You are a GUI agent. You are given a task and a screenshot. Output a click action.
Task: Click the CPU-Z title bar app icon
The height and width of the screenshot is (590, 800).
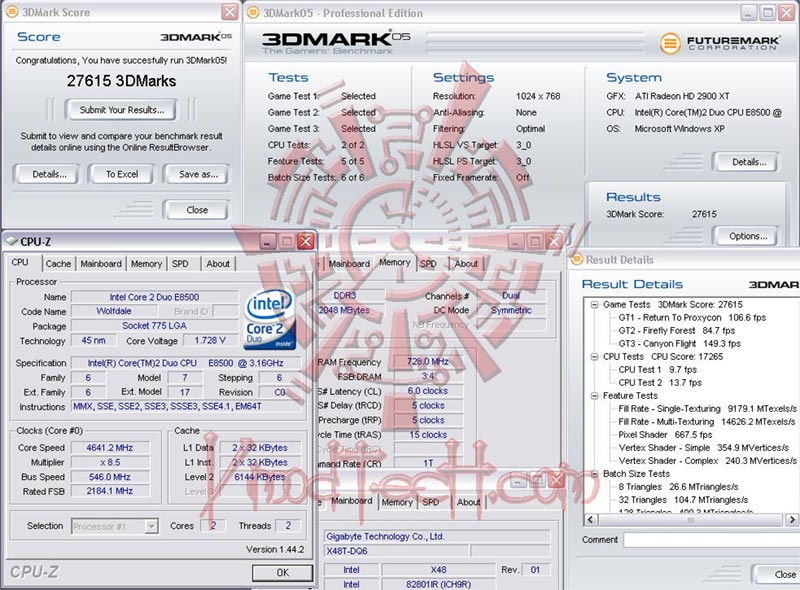coord(12,241)
